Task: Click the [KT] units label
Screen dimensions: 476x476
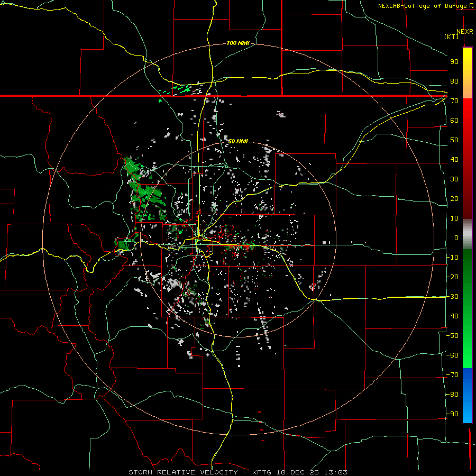Action: click(x=452, y=36)
